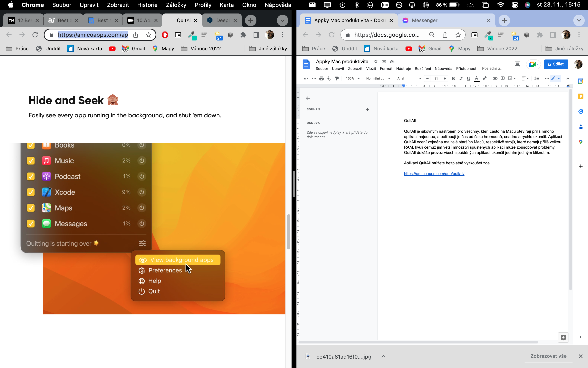Open Záložky in the macOS menu bar

coord(176,5)
